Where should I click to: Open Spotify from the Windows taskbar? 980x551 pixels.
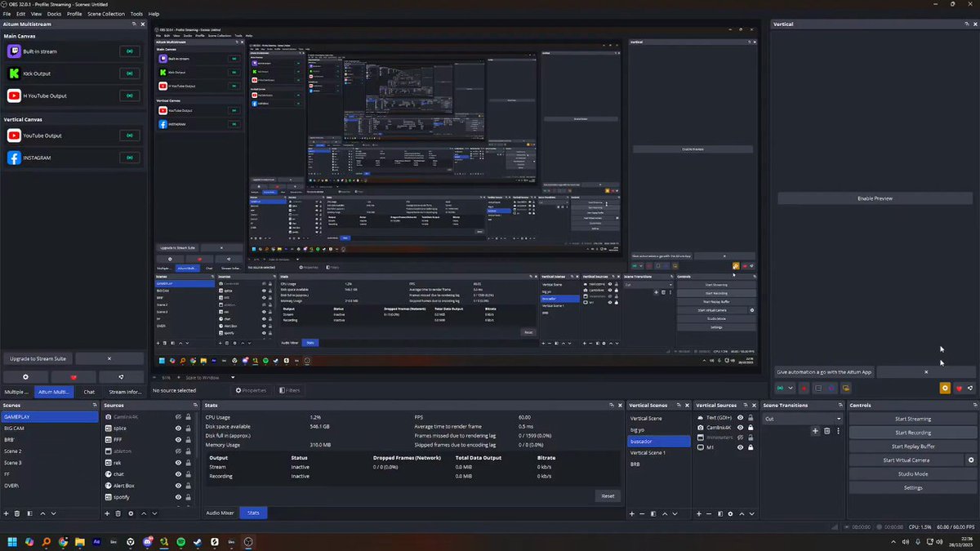[x=180, y=541]
